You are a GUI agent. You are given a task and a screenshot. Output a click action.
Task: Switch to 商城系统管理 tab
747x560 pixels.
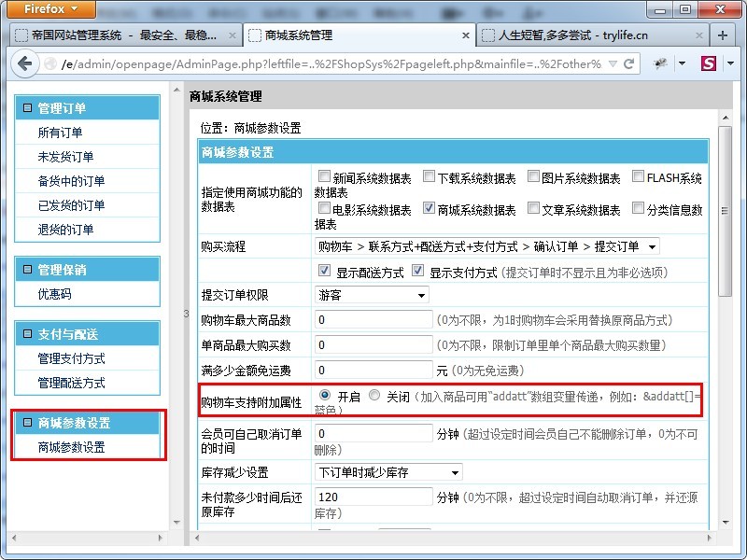click(x=359, y=35)
